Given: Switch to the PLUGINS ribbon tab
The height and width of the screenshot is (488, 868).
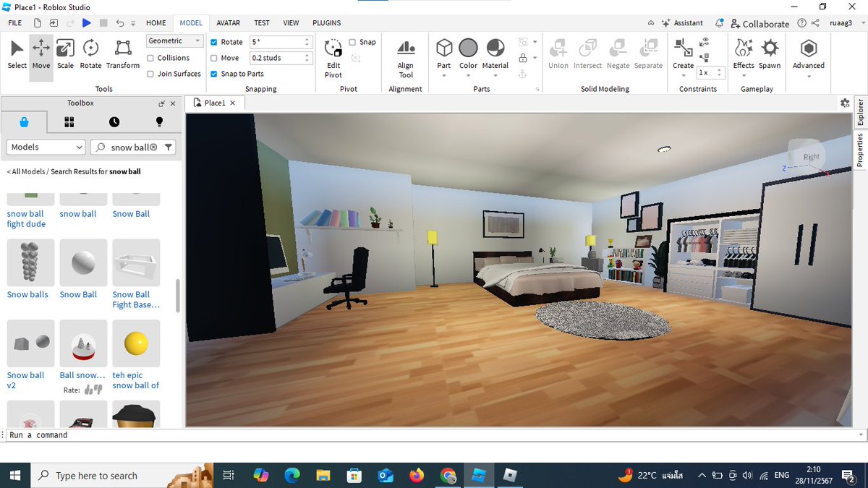Looking at the screenshot, I should (326, 23).
